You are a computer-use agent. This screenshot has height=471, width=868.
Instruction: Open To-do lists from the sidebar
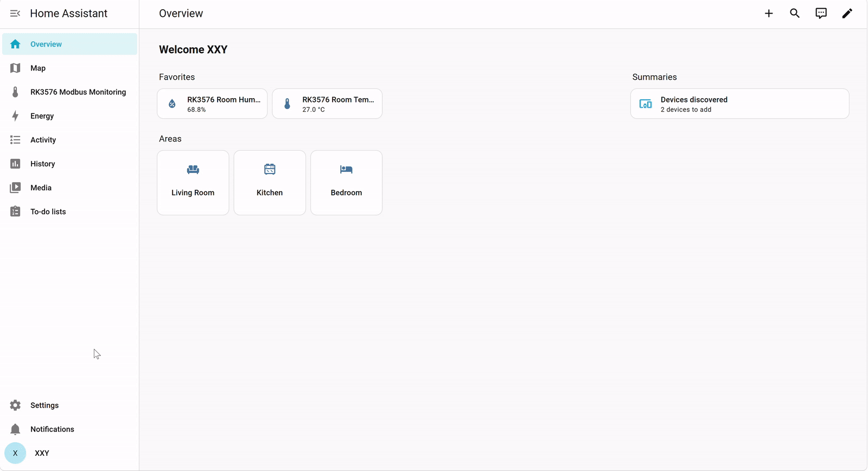pos(70,211)
